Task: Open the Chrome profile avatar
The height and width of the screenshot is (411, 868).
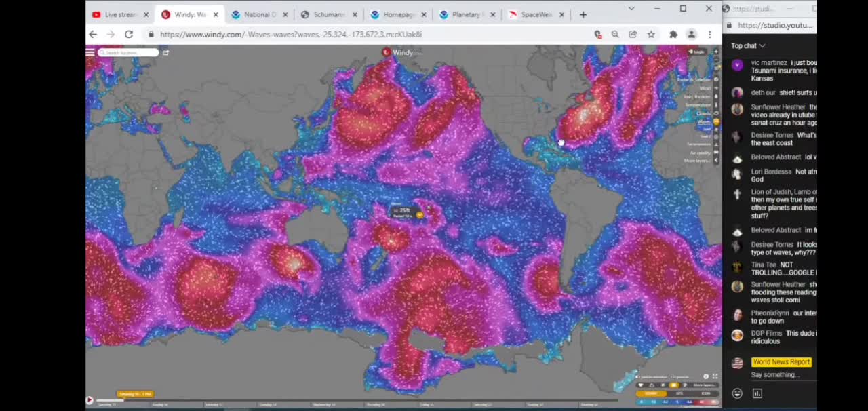Action: coord(691,34)
